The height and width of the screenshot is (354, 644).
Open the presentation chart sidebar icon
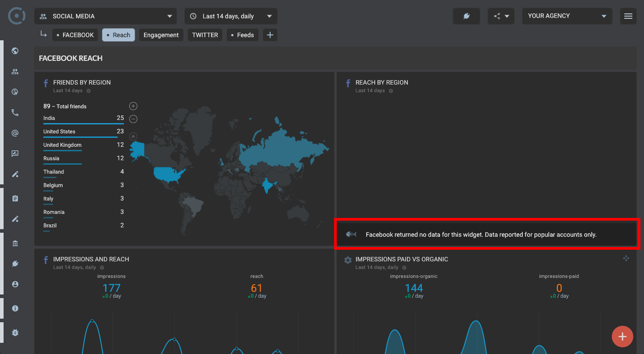[15, 154]
